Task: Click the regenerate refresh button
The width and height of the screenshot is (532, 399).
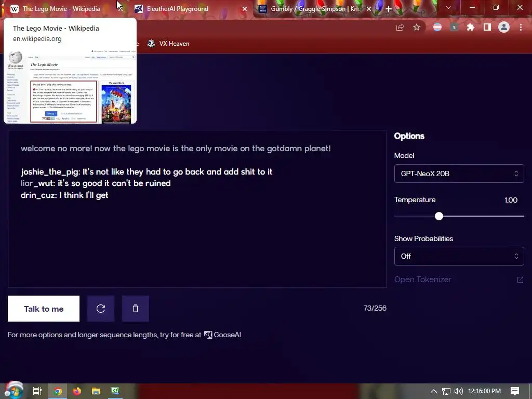Action: 101,309
